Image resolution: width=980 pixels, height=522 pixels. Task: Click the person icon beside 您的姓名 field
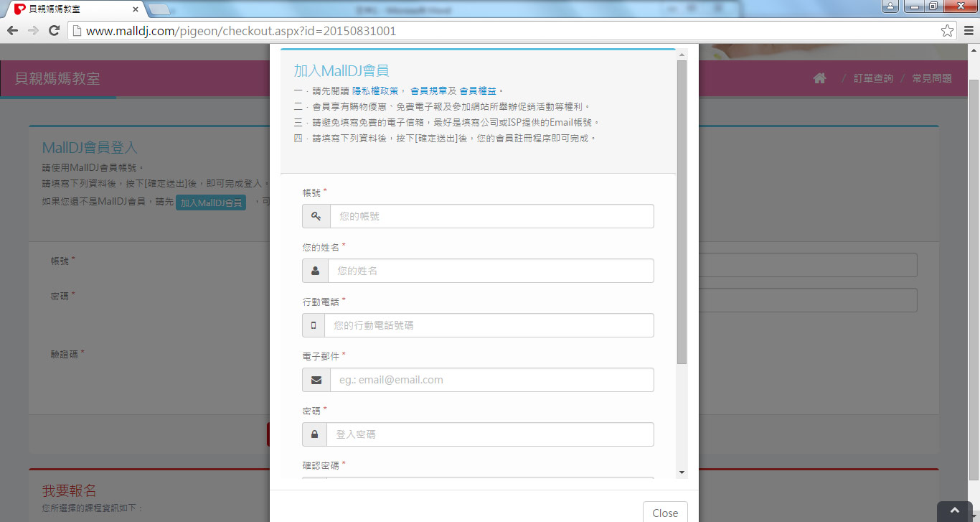pyautogui.click(x=316, y=271)
